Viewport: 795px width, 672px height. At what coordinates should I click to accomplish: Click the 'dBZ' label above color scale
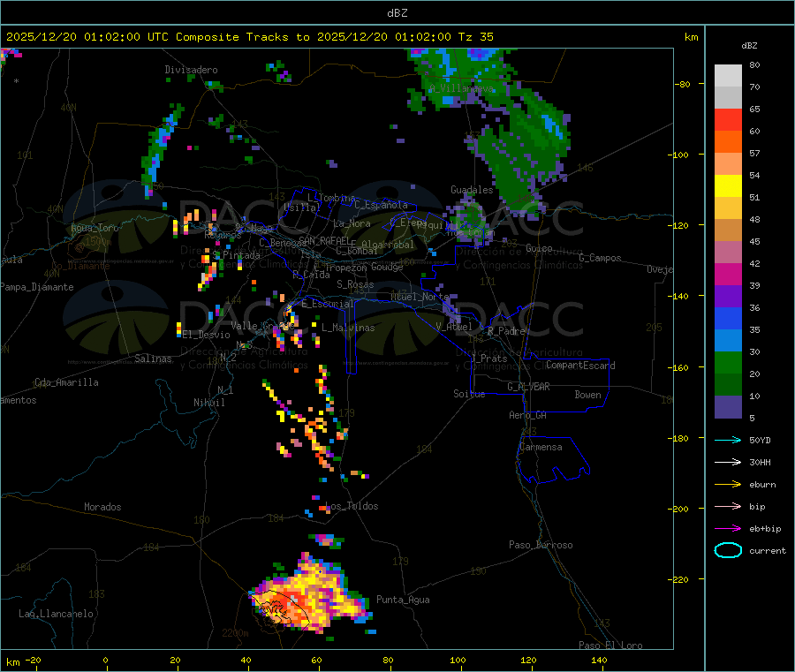point(749,46)
